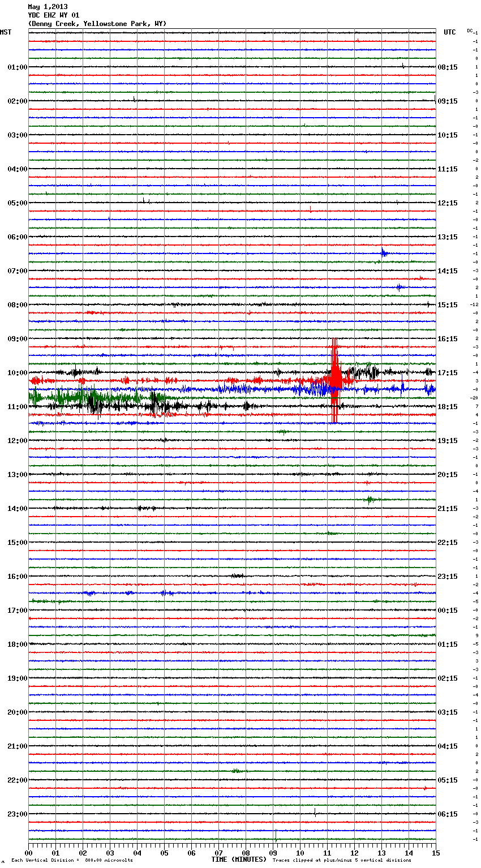
Task: Click the 11:15 UTC row label
Action: coord(448,169)
